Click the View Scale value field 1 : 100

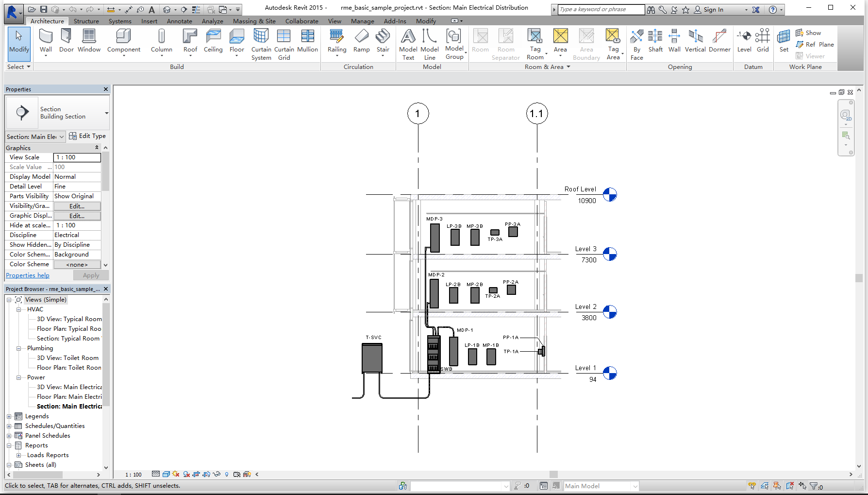coord(77,157)
